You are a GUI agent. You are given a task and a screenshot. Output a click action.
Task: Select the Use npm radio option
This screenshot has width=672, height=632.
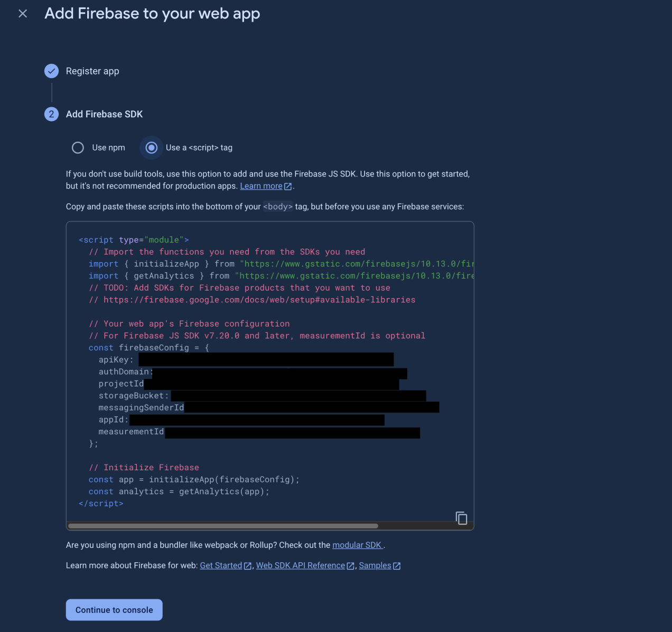[x=78, y=148]
